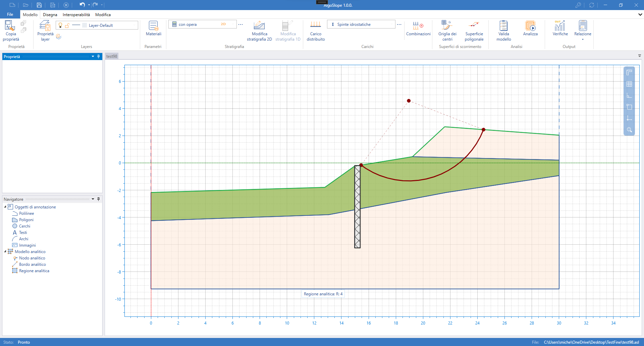Click the Save diskette icon
Image resolution: width=644 pixels, height=346 pixels.
click(x=39, y=5)
